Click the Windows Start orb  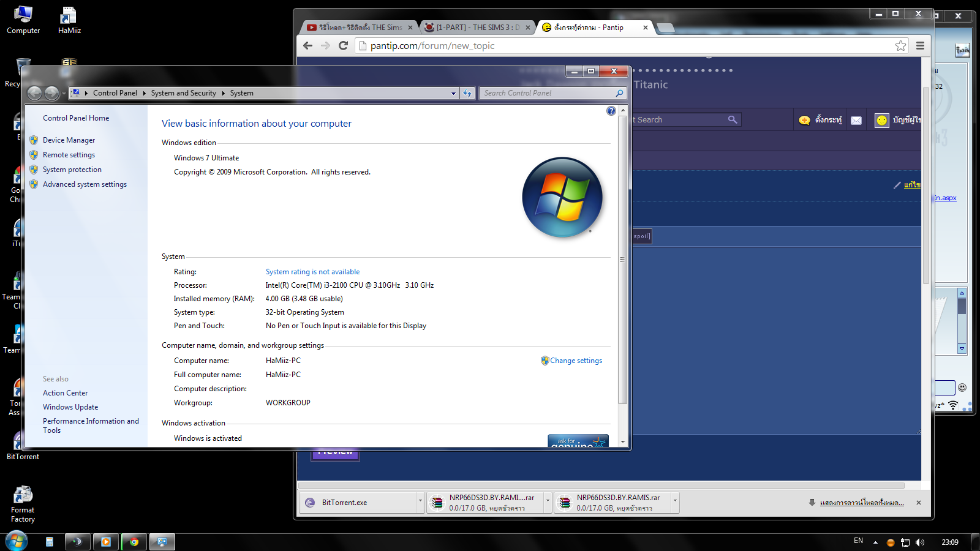click(17, 541)
